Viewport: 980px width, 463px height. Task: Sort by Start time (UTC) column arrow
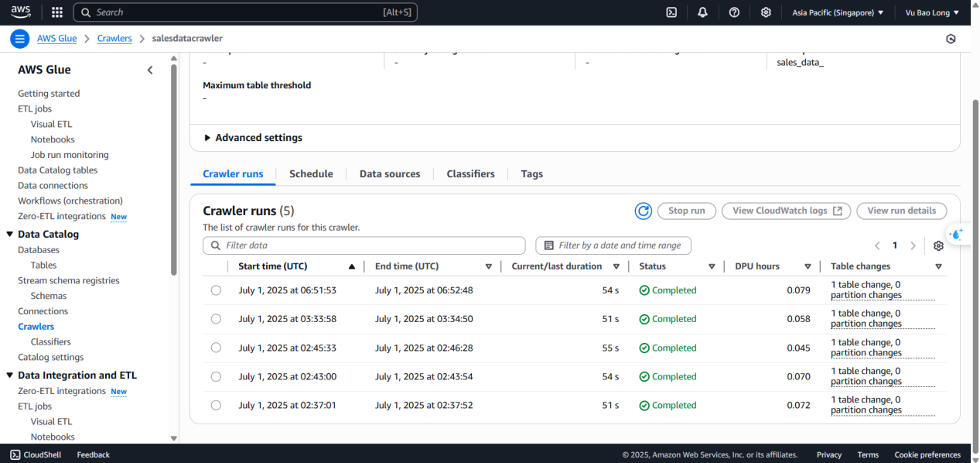tap(352, 266)
